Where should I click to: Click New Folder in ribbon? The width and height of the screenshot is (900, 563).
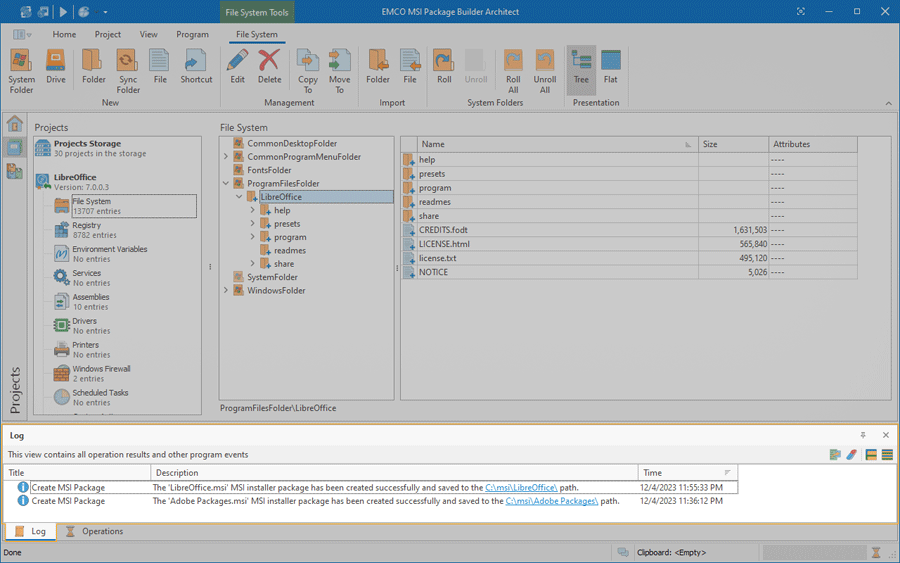(94, 67)
